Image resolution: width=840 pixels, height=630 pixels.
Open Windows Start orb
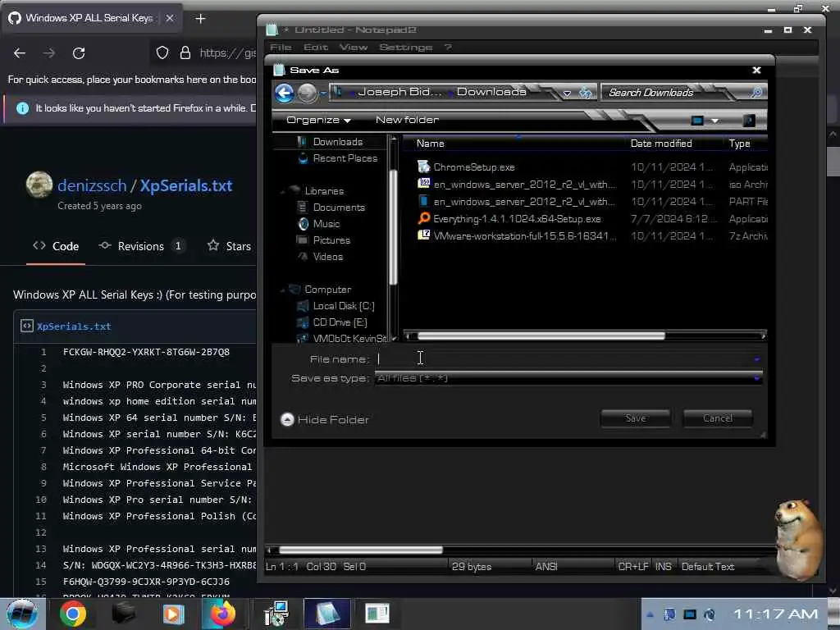coord(22,614)
